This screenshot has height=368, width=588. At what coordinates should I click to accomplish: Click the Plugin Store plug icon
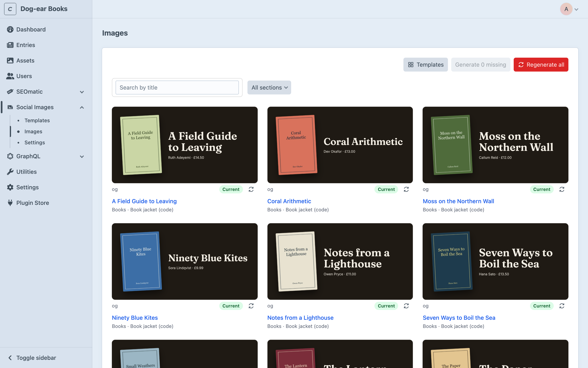[x=10, y=203]
